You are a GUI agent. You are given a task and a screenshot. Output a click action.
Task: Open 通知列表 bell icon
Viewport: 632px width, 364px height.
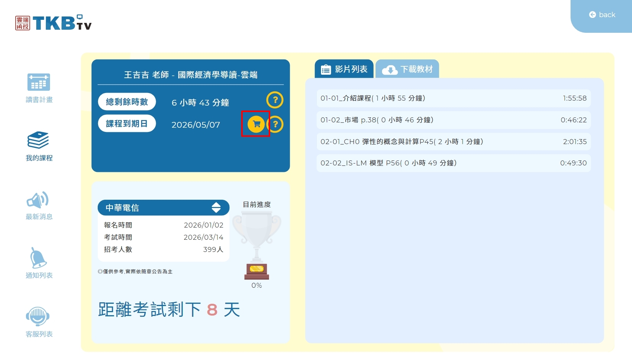tap(38, 258)
